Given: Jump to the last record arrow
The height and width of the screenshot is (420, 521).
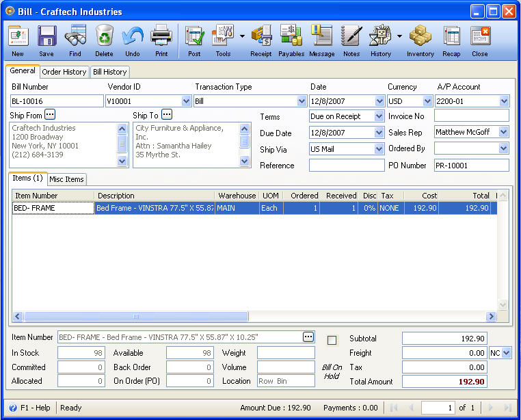Looking at the screenshot, I should click(508, 408).
